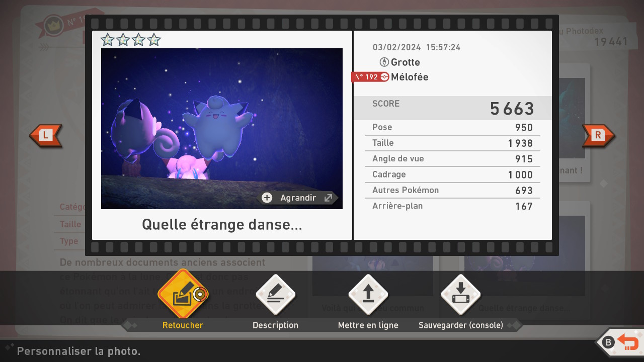Click the Agrandir enlarge button

click(x=298, y=198)
